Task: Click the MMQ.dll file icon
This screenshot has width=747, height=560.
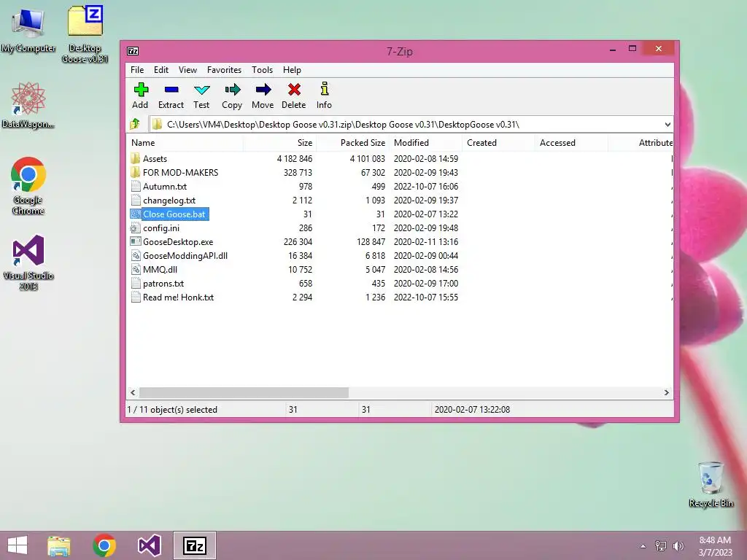Action: pos(136,270)
